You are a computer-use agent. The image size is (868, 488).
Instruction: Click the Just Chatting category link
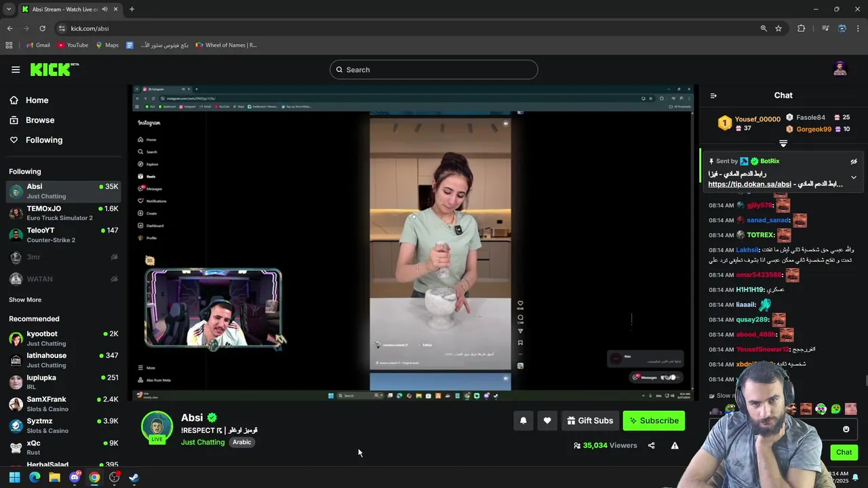(203, 442)
